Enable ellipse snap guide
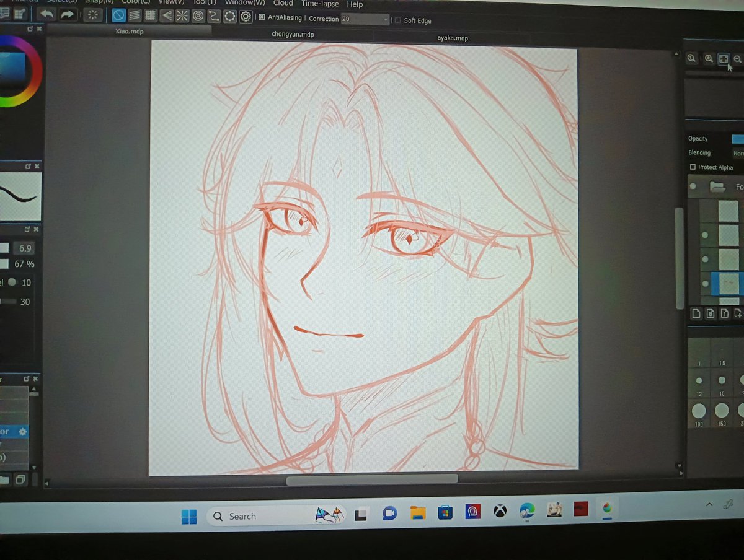Screen dimensions: 744x560 pyautogui.click(x=230, y=17)
